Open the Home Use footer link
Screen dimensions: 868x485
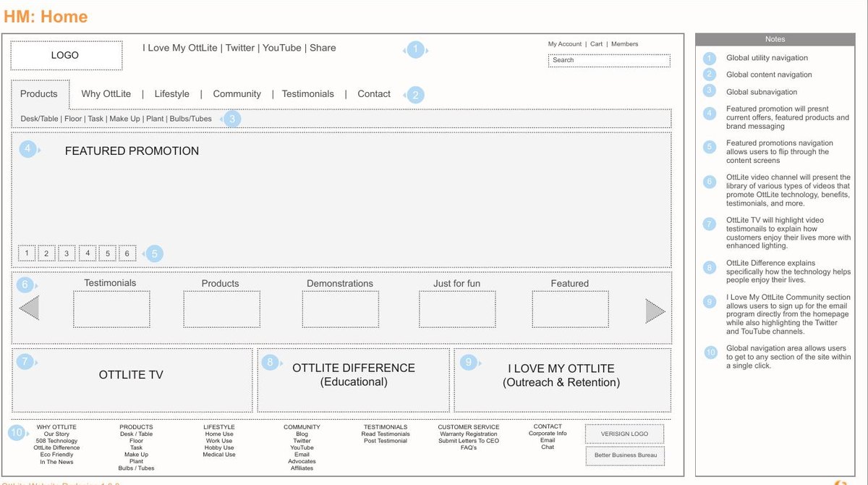[219, 434]
